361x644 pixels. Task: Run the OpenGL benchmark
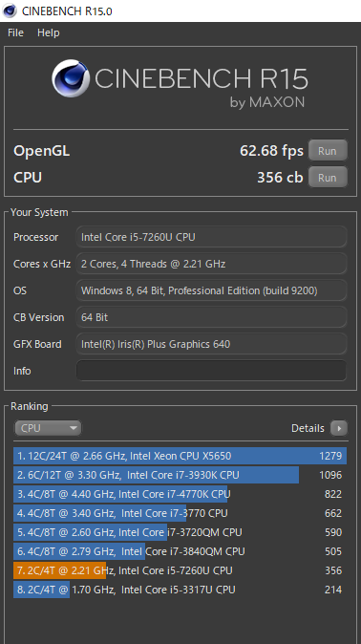point(328,151)
